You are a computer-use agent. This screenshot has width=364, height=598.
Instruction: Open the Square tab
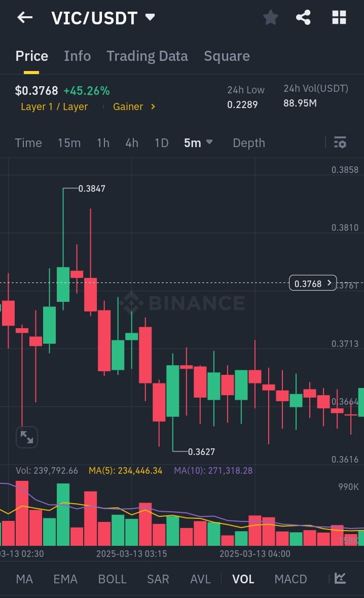[x=227, y=56]
